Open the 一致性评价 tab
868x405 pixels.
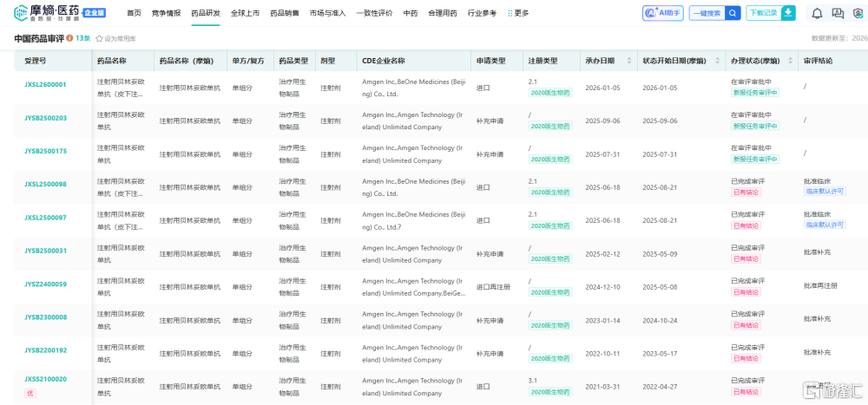(375, 13)
